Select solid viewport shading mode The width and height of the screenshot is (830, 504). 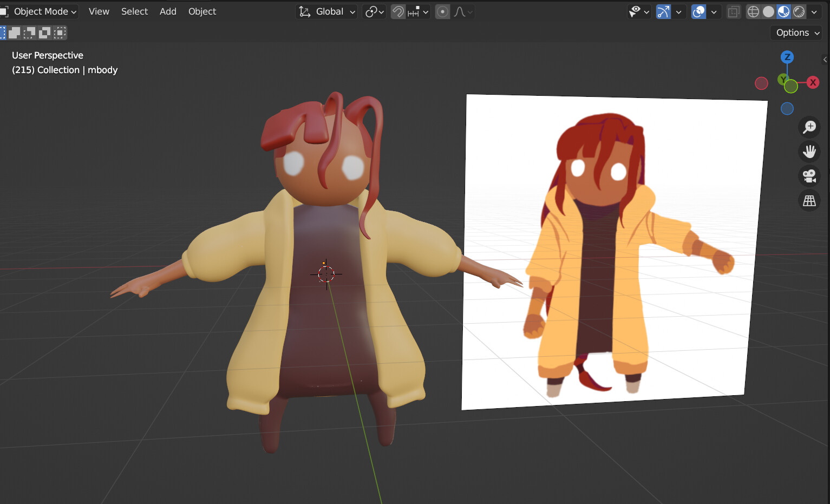[768, 11]
